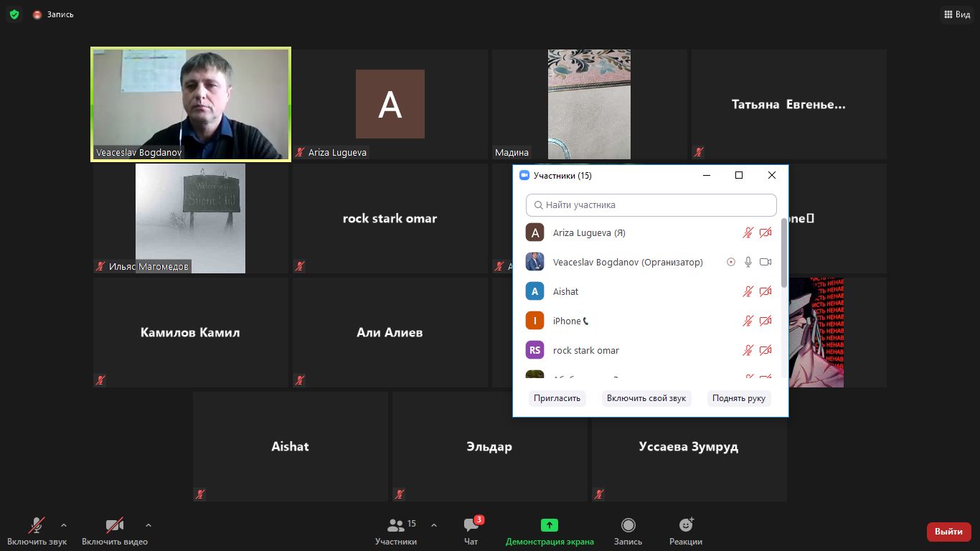Screen dimensions: 980x551
Task: Select the Уссаева Зумруд video tile
Action: pos(689,446)
